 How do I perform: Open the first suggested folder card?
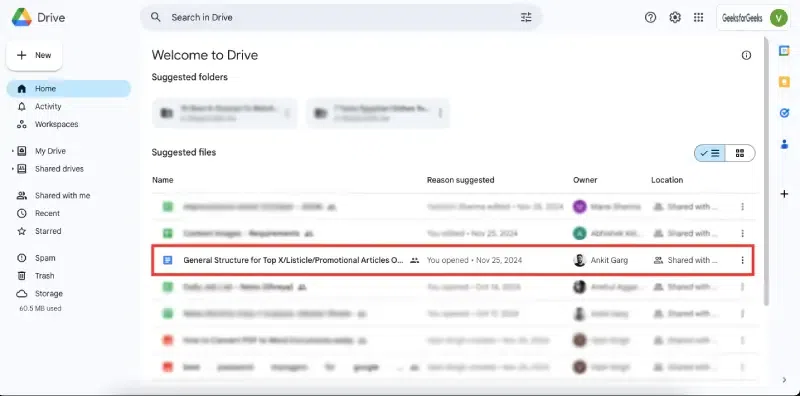[224, 113]
